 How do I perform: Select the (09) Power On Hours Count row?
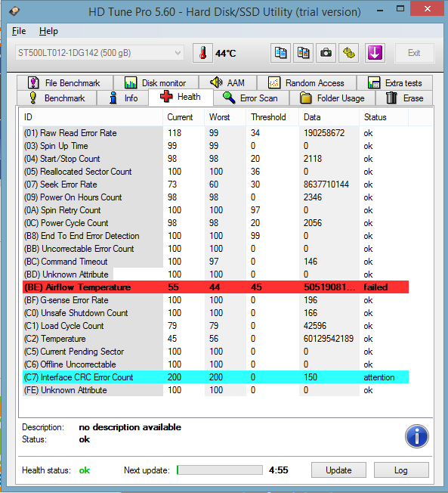click(x=215, y=197)
